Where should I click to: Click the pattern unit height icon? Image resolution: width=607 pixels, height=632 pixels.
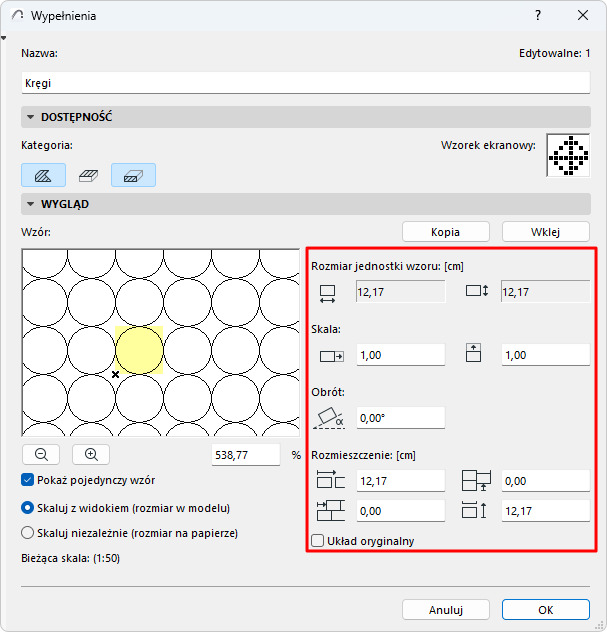pyautogui.click(x=477, y=291)
